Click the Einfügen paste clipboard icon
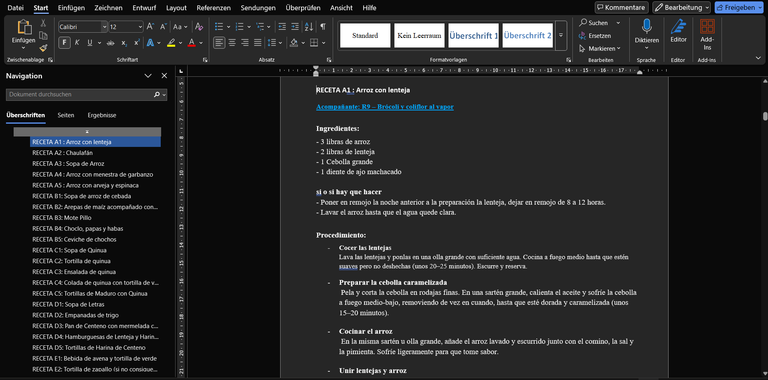 pos(24,27)
